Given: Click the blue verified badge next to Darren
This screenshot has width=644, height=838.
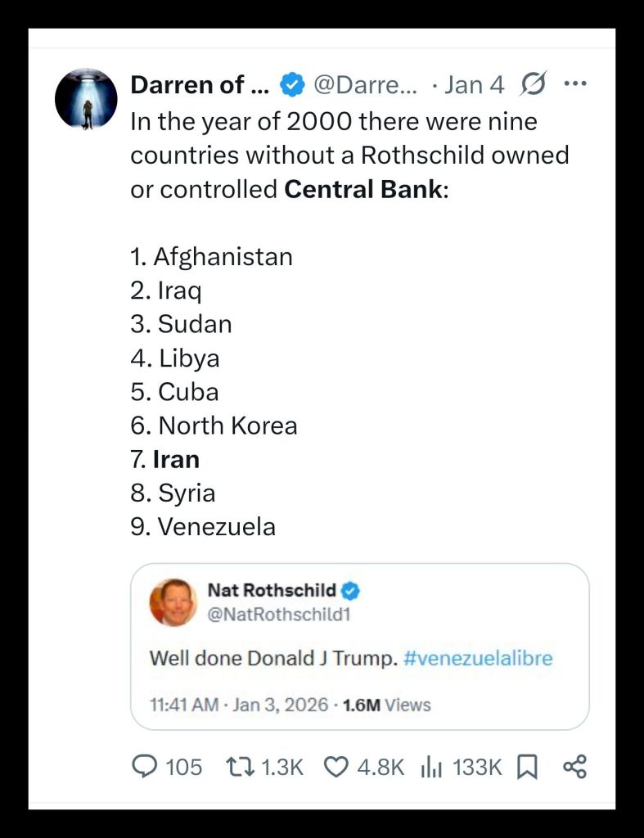Looking at the screenshot, I should click(x=291, y=84).
